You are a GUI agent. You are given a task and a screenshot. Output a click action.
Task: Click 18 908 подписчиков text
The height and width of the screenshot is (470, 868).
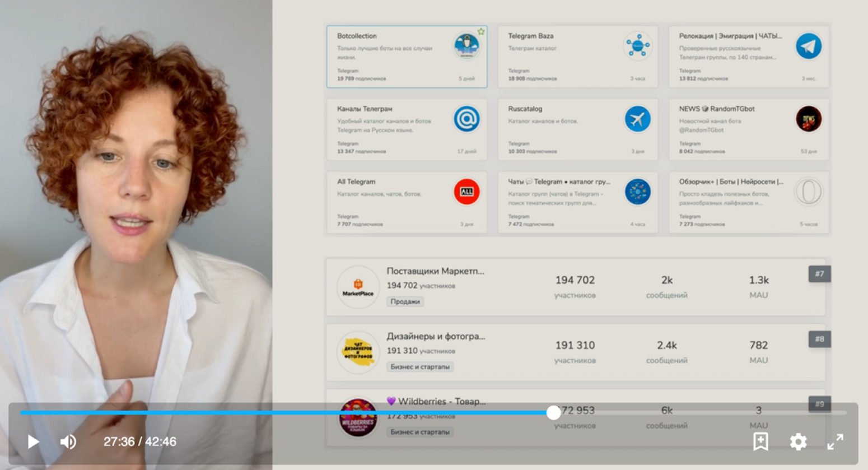[532, 79]
